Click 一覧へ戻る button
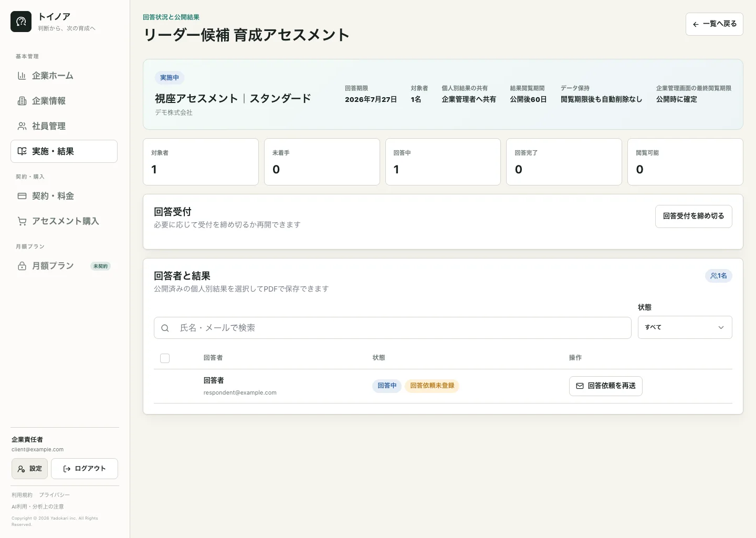Screen dimensions: 756x538 [714, 24]
